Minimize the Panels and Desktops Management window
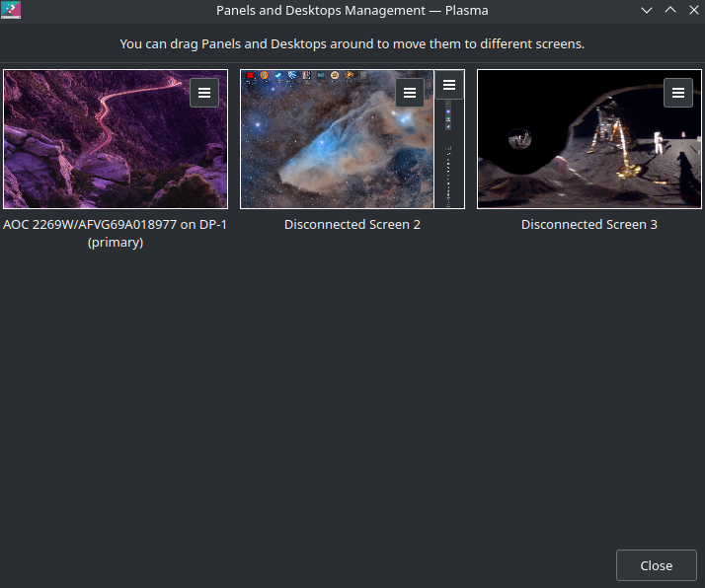Screen dimensions: 705x588 coord(647,10)
